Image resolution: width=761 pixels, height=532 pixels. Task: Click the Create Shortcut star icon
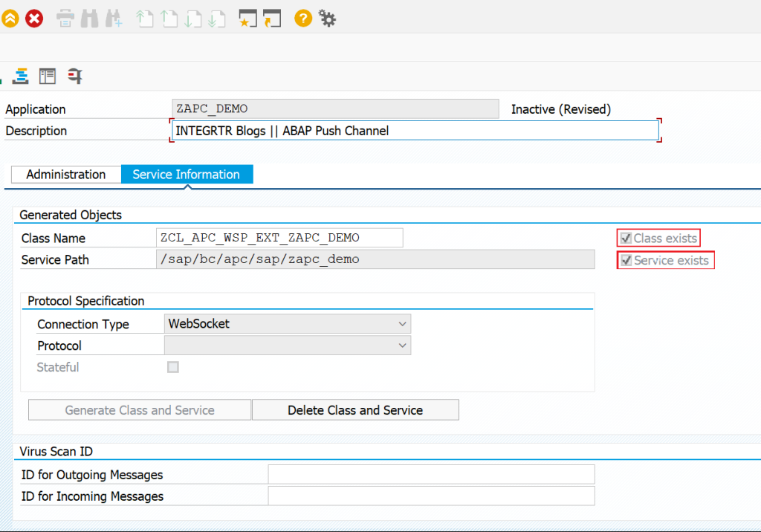[x=247, y=18]
